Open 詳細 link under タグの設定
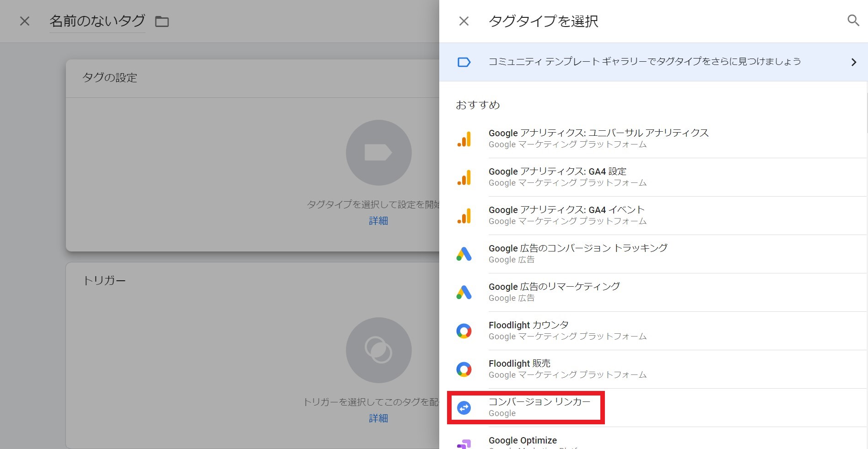 point(378,221)
